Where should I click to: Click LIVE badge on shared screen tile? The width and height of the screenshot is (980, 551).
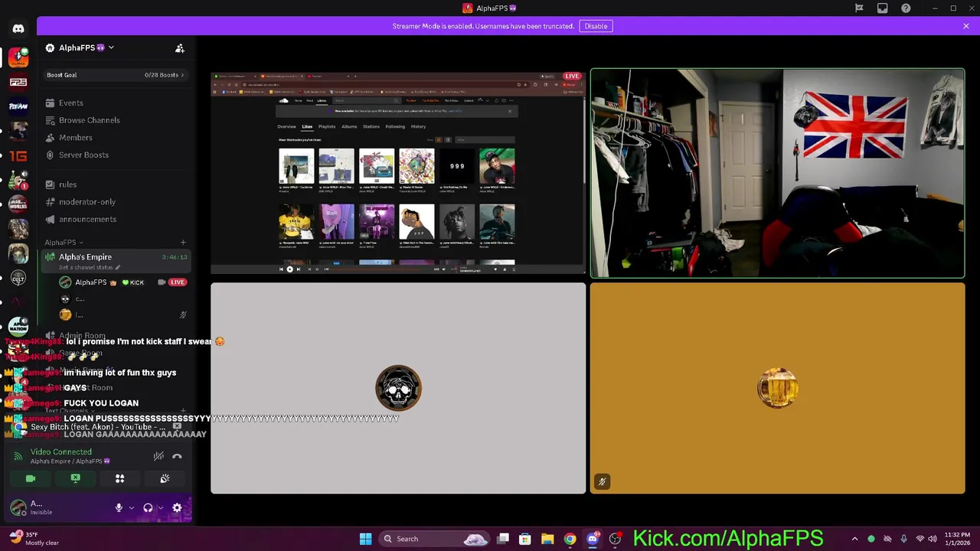tap(572, 77)
